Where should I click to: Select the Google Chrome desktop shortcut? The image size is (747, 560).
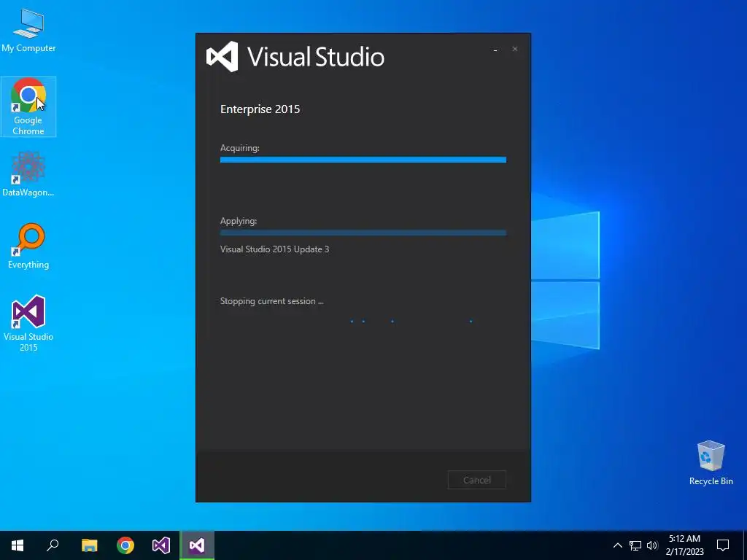(28, 106)
